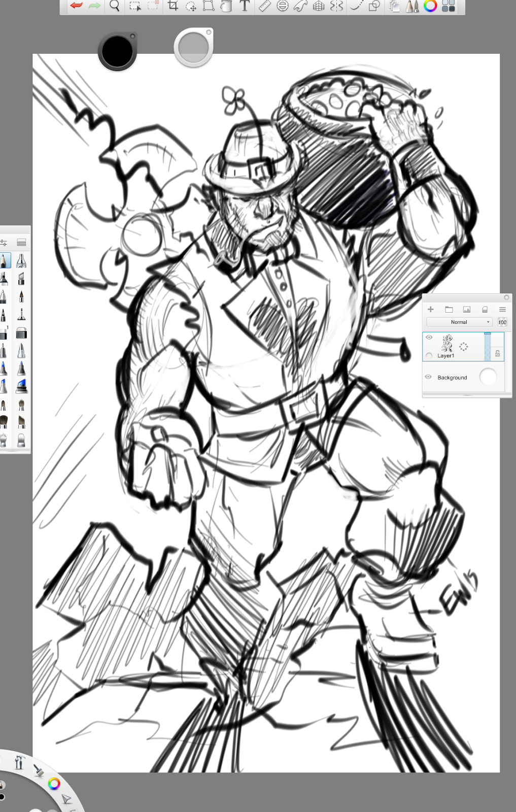516x812 pixels.
Task: Select the highlighted Pencil brush
Action: pyautogui.click(x=4, y=260)
